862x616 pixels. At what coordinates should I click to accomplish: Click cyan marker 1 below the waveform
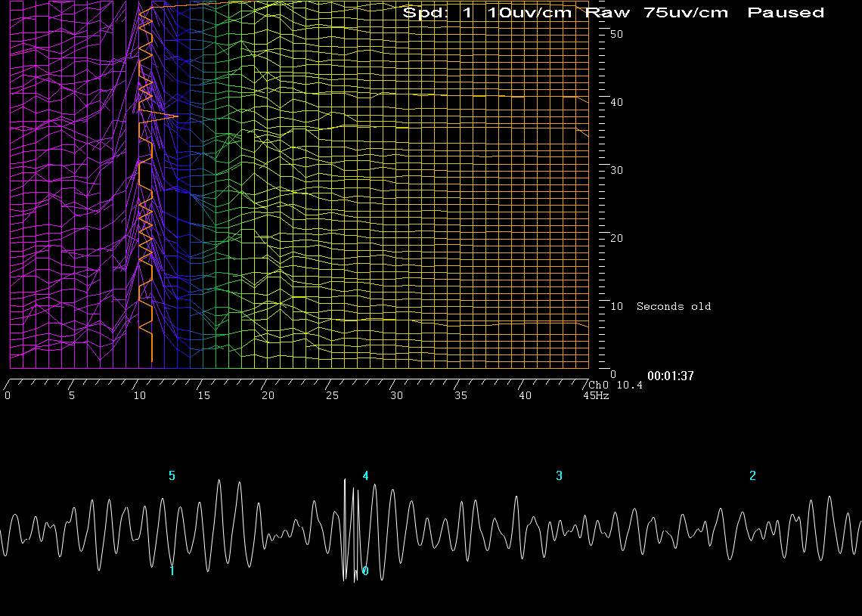[172, 571]
